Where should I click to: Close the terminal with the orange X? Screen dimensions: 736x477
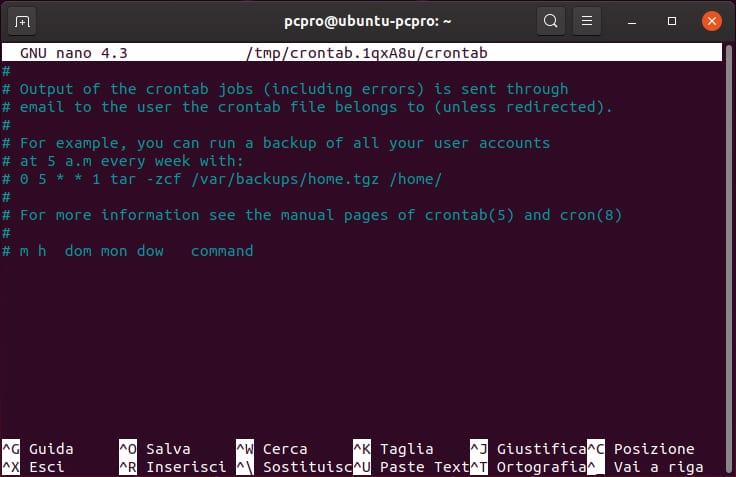click(x=711, y=20)
